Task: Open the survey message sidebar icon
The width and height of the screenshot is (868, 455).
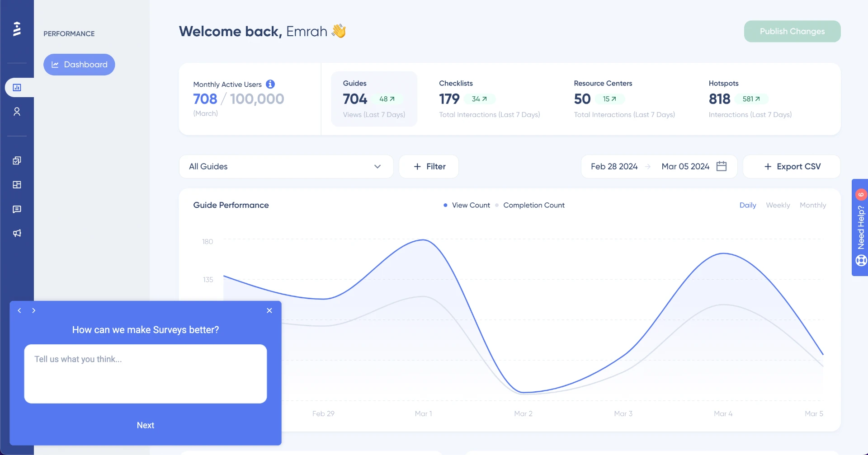Action: pos(17,209)
